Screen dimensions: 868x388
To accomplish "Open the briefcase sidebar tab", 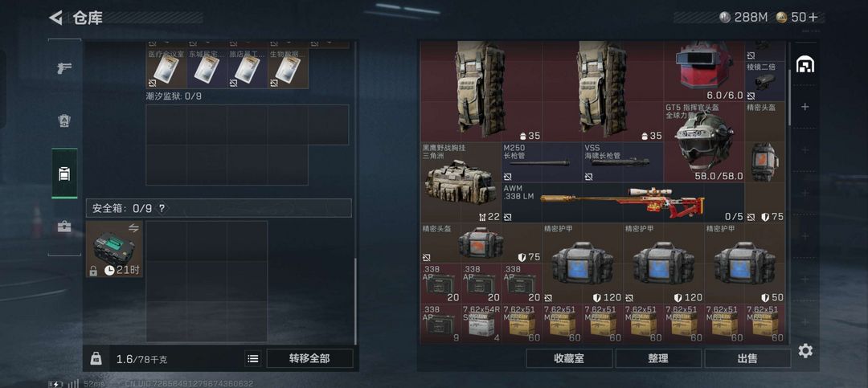I will pyautogui.click(x=64, y=227).
